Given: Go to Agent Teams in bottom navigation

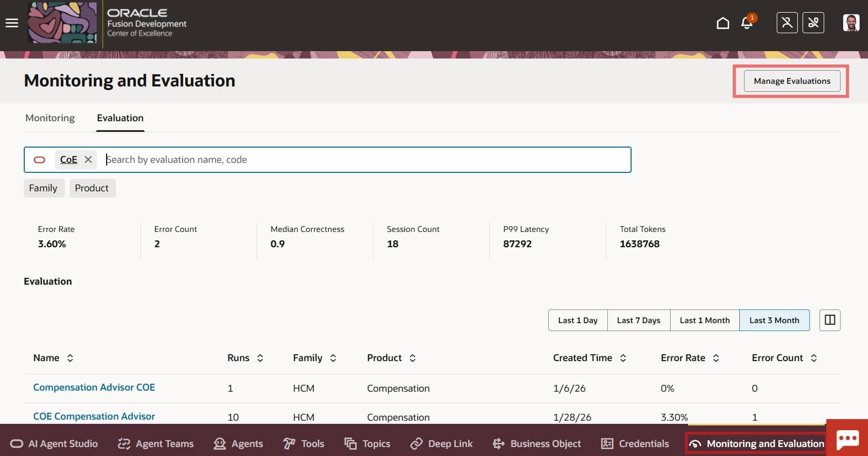Looking at the screenshot, I should tap(156, 444).
